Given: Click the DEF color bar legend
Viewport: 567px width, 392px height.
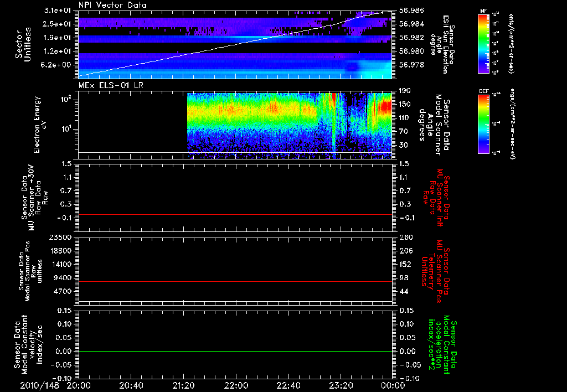Looking at the screenshot, I should pos(483,123).
